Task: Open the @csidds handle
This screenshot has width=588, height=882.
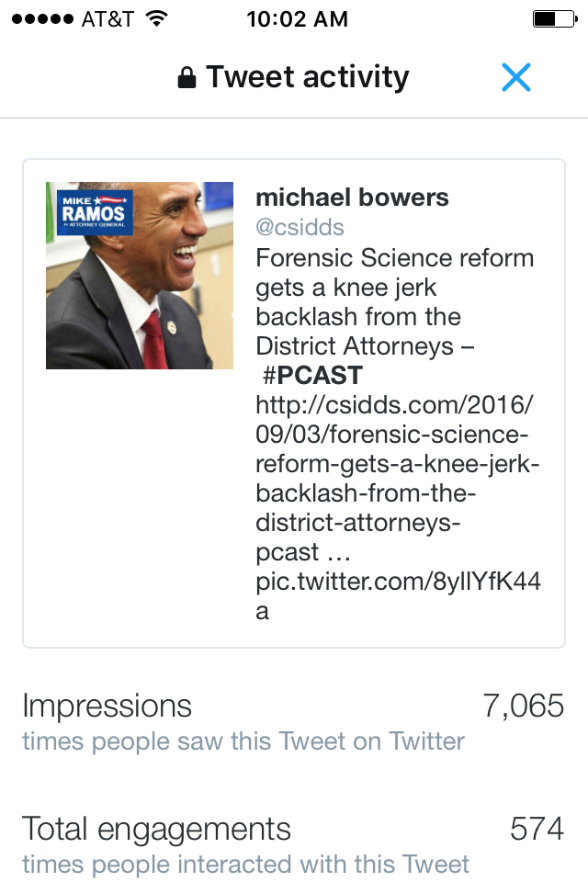Action: 300,227
